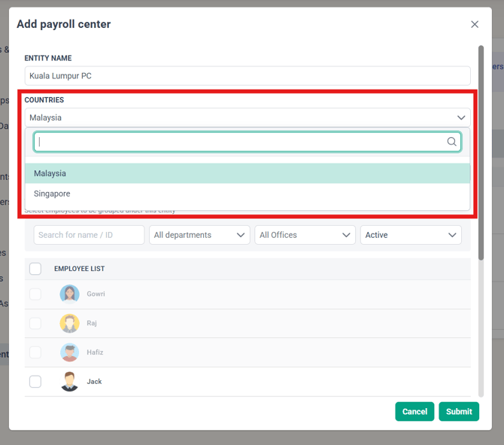The height and width of the screenshot is (445, 504).
Task: Cancel adding the payroll center
Action: (414, 412)
